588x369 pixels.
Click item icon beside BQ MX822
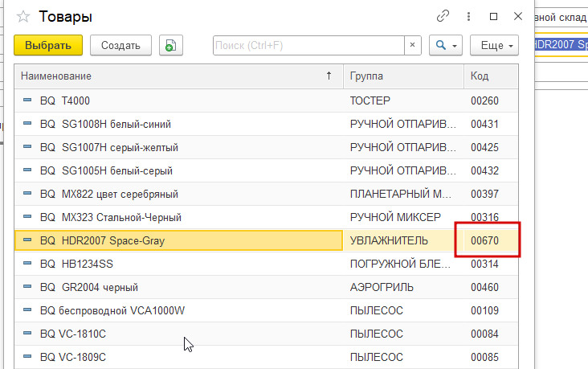27,193
